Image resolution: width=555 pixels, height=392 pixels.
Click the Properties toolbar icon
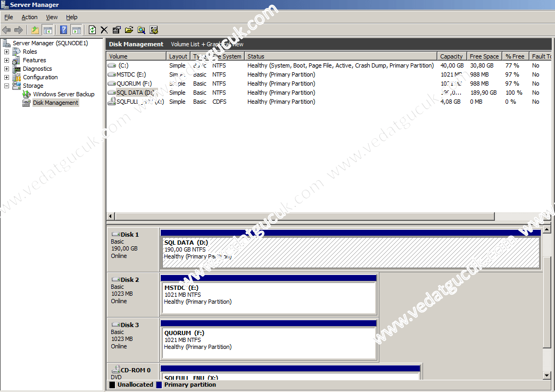point(117,30)
